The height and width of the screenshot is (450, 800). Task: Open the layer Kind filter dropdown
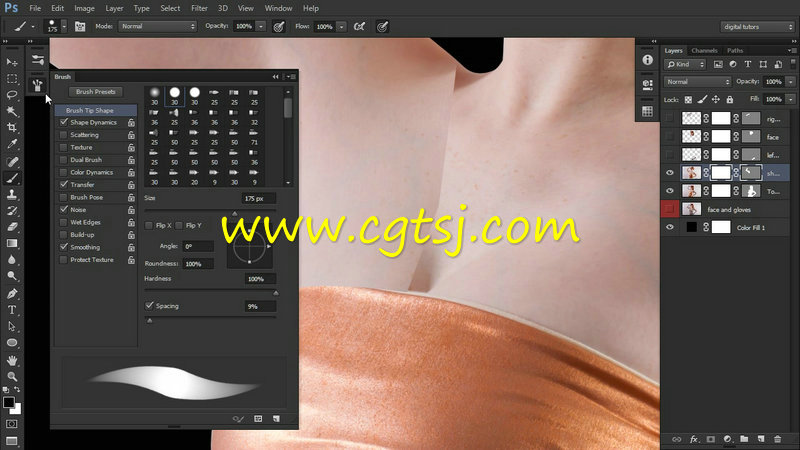pos(685,64)
